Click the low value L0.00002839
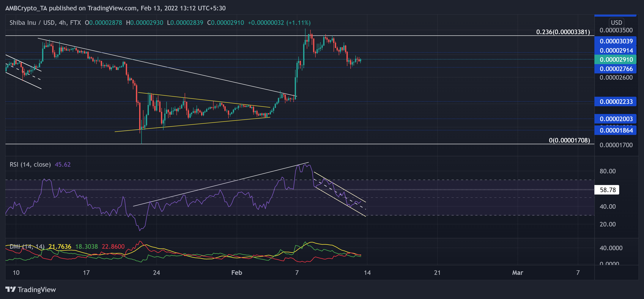The width and height of the screenshot is (644, 299). tap(185, 23)
